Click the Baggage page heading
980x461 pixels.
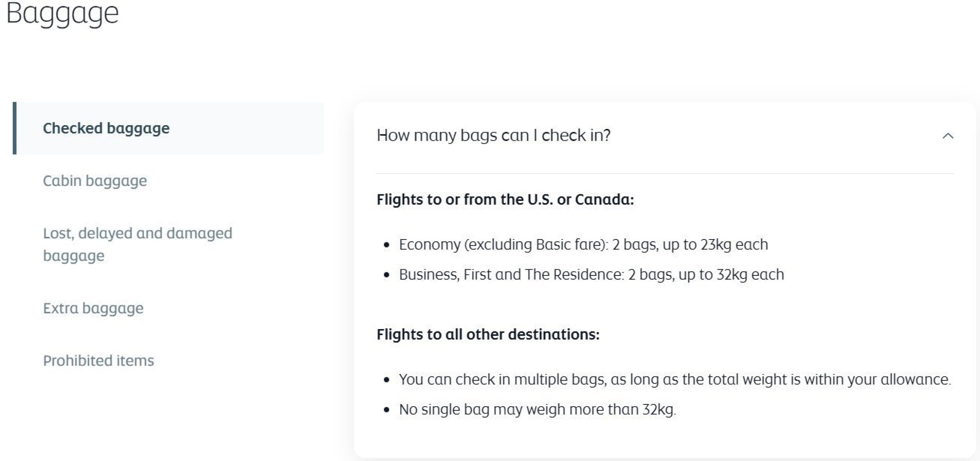pyautogui.click(x=62, y=13)
